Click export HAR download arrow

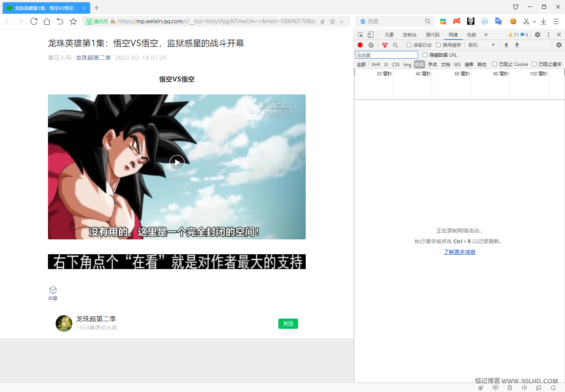click(x=517, y=45)
